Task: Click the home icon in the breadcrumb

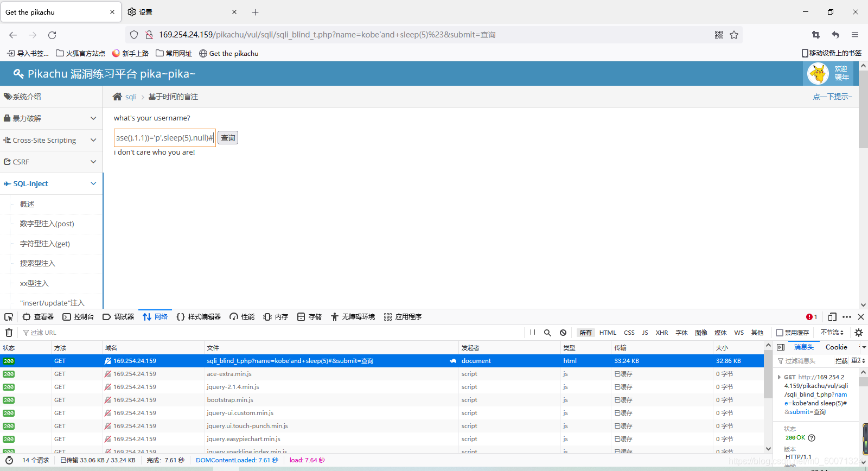Action: coord(117,97)
